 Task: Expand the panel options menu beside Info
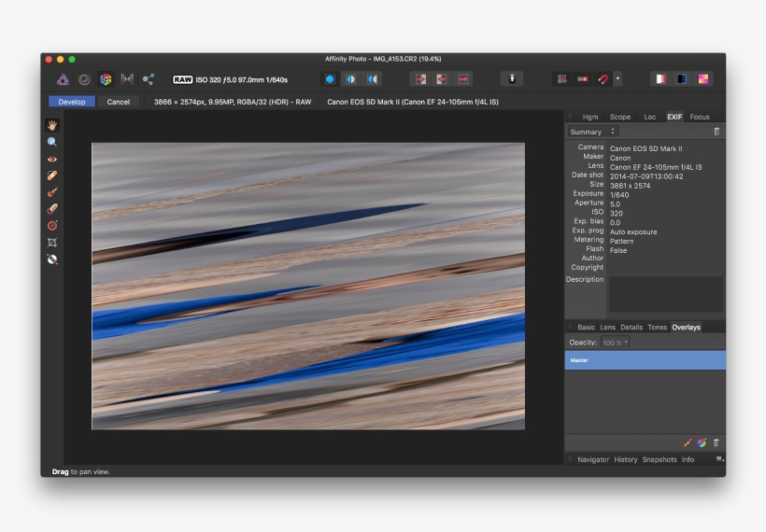tap(718, 459)
